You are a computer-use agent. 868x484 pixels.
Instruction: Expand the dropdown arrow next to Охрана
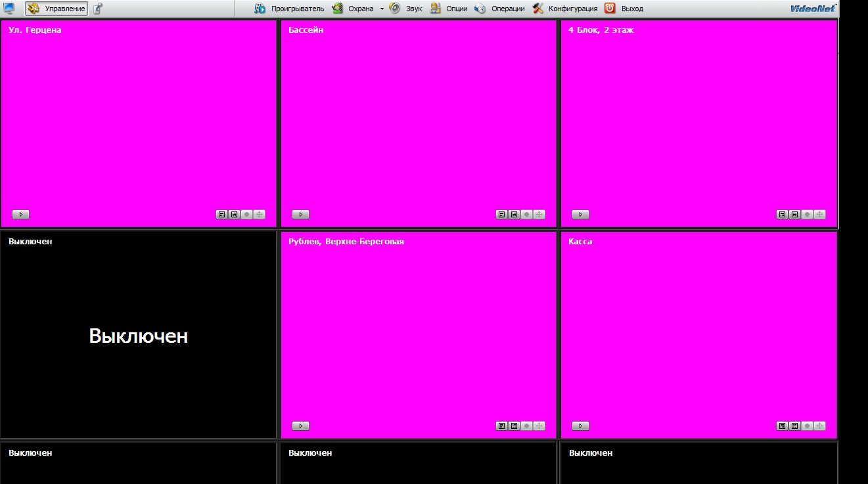click(x=382, y=9)
